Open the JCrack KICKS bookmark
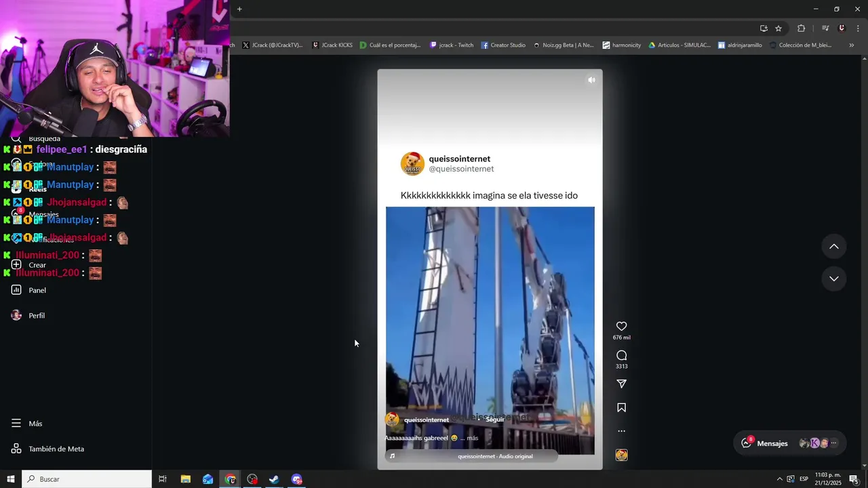Viewport: 868px width, 488px height. (332, 45)
